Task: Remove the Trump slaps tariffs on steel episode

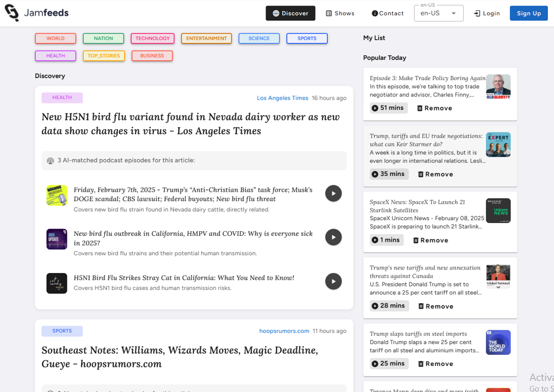Action: (x=435, y=364)
